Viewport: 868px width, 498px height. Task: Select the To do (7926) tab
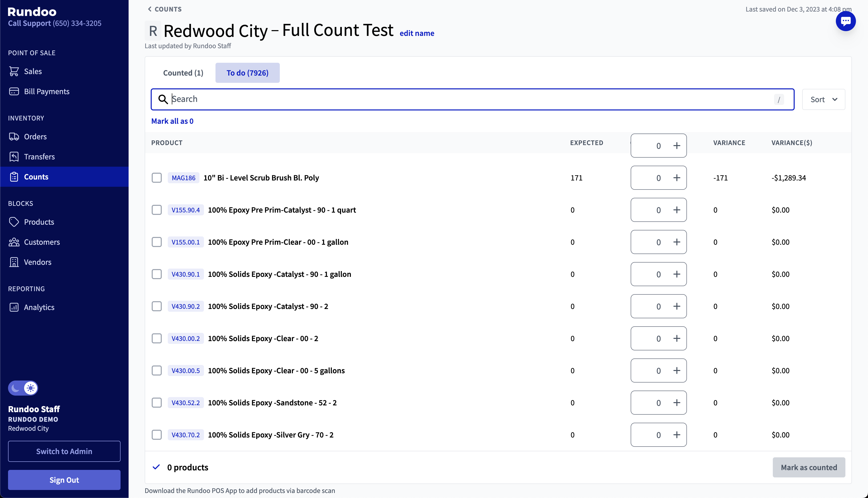pyautogui.click(x=247, y=73)
